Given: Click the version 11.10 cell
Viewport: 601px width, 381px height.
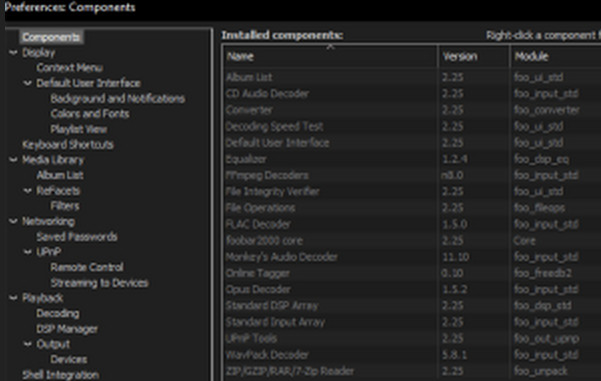Looking at the screenshot, I should coord(455,257).
